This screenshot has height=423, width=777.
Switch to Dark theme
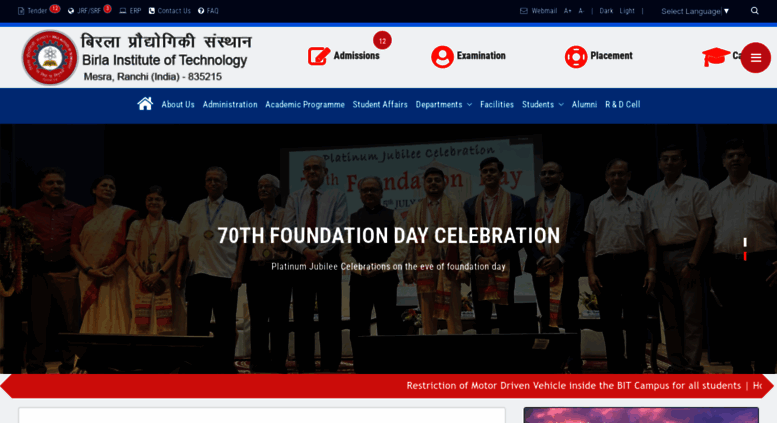[x=606, y=11]
